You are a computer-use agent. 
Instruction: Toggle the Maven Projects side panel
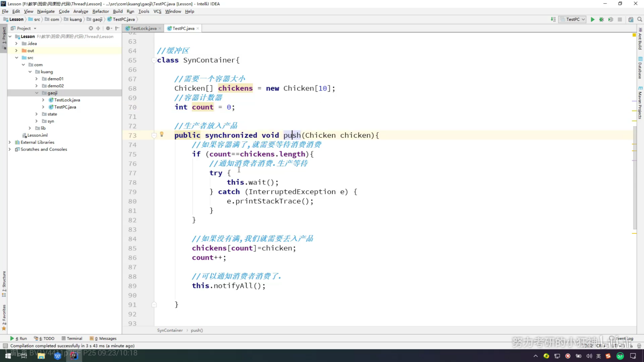tap(640, 102)
